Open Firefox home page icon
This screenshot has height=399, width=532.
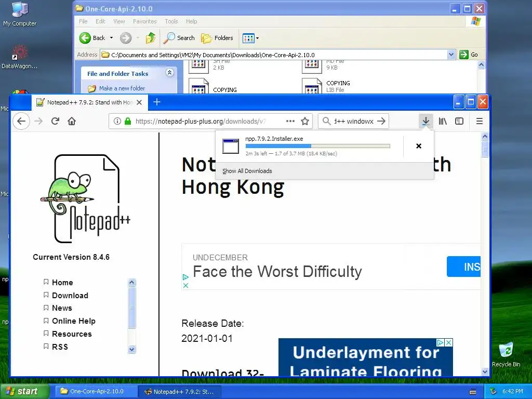pyautogui.click(x=72, y=121)
